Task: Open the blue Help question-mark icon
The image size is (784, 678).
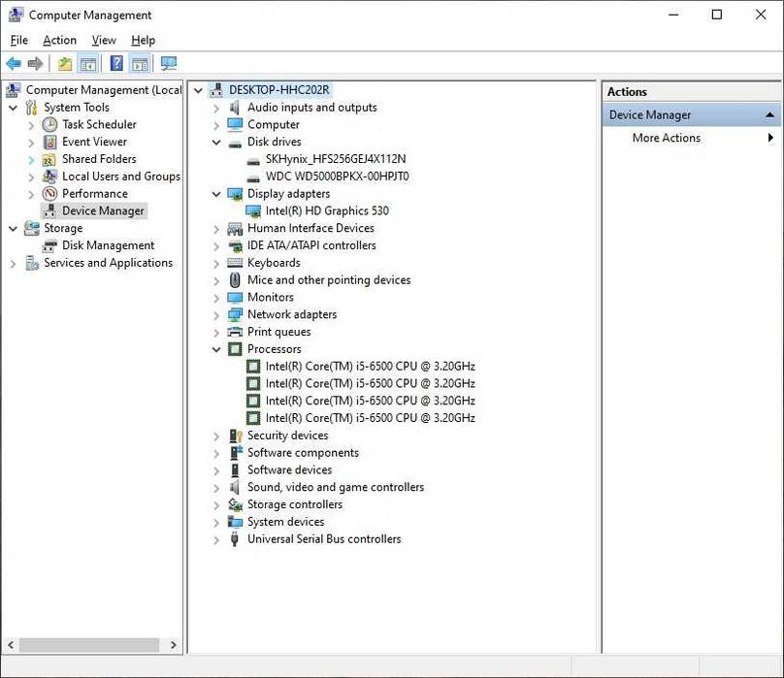Action: click(x=116, y=63)
